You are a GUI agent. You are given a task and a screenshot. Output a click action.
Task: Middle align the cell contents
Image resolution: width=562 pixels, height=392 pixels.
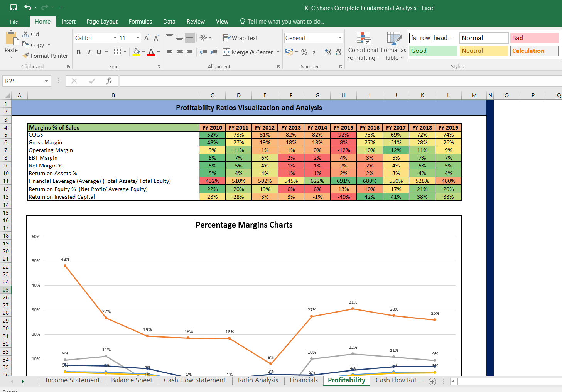pos(180,37)
